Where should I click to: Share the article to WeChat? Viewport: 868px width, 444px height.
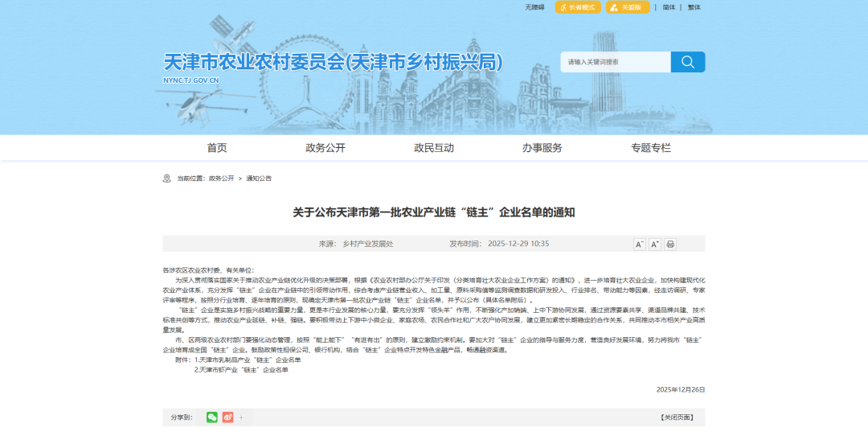[x=212, y=417]
